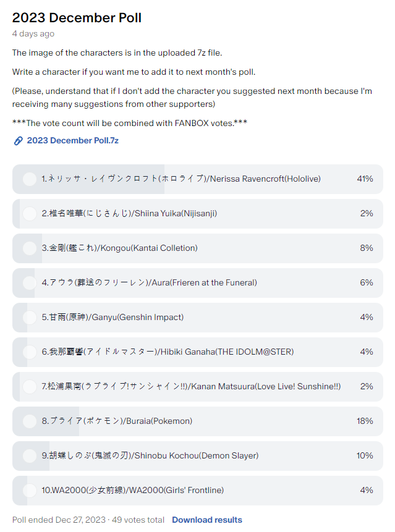Click the Kongou (Kantai Collection) option label
This screenshot has height=532, width=395.
point(120,248)
